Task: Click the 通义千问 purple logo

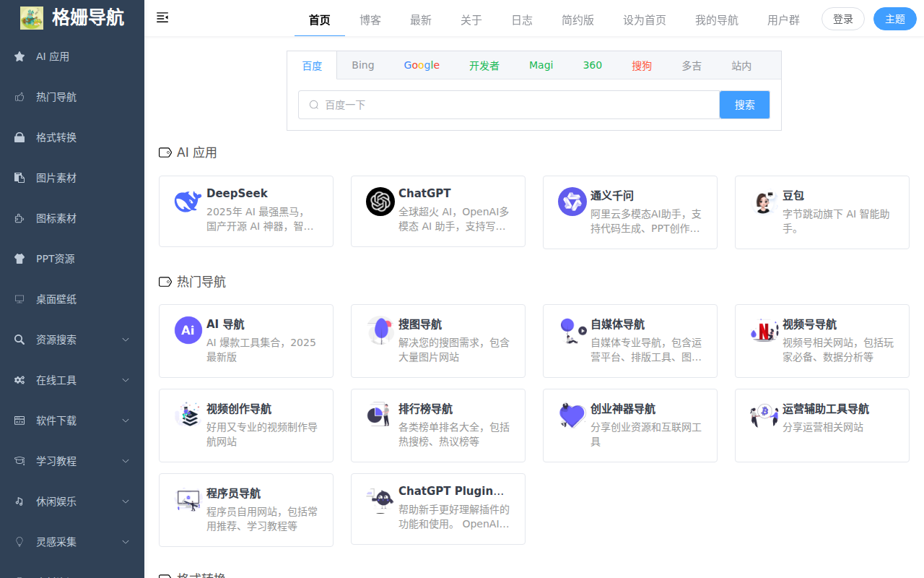Action: pos(572,202)
